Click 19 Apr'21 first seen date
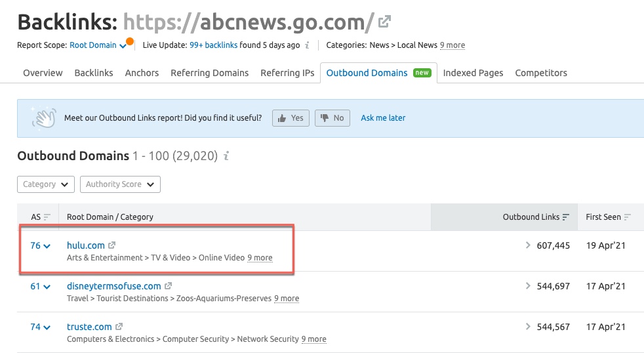The height and width of the screenshot is (353, 644). click(x=605, y=245)
